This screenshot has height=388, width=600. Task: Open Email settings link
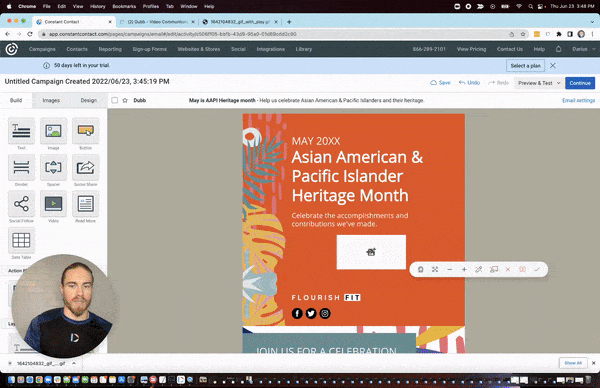click(x=579, y=100)
